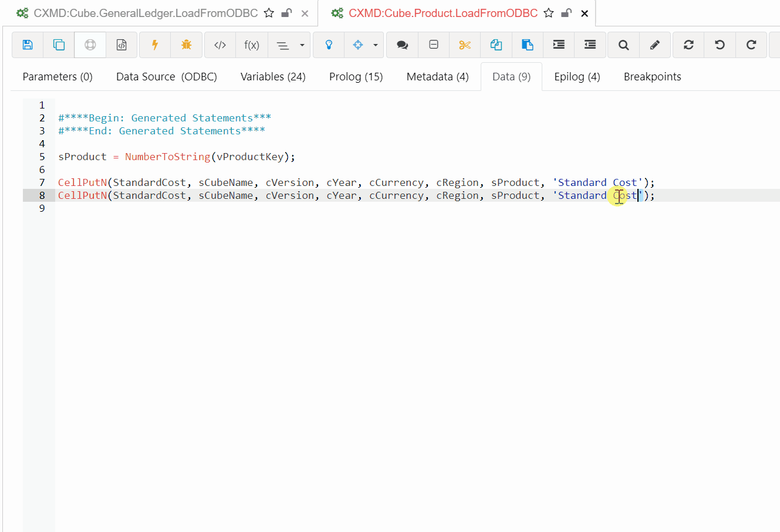Switch to the Data Source (ODBC) tab
Screen dimensions: 780x532
pyautogui.click(x=167, y=77)
